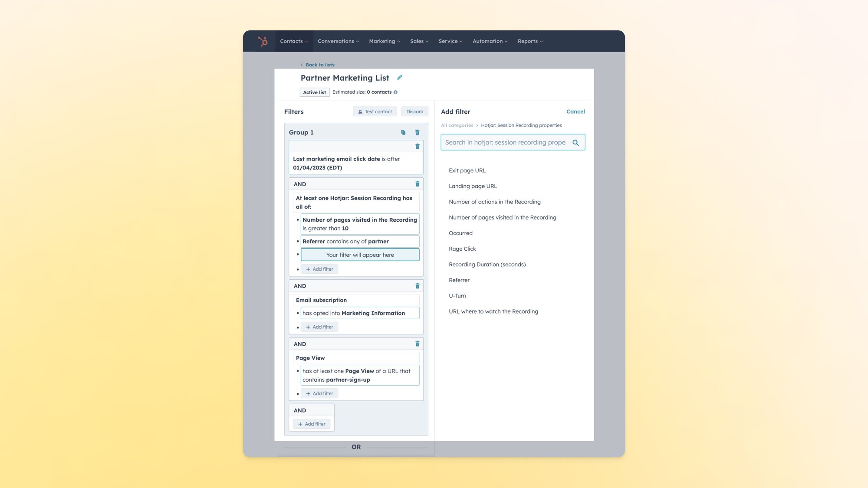This screenshot has width=868, height=488.
Task: Choose Number of pages visited property from list
Action: (x=503, y=218)
